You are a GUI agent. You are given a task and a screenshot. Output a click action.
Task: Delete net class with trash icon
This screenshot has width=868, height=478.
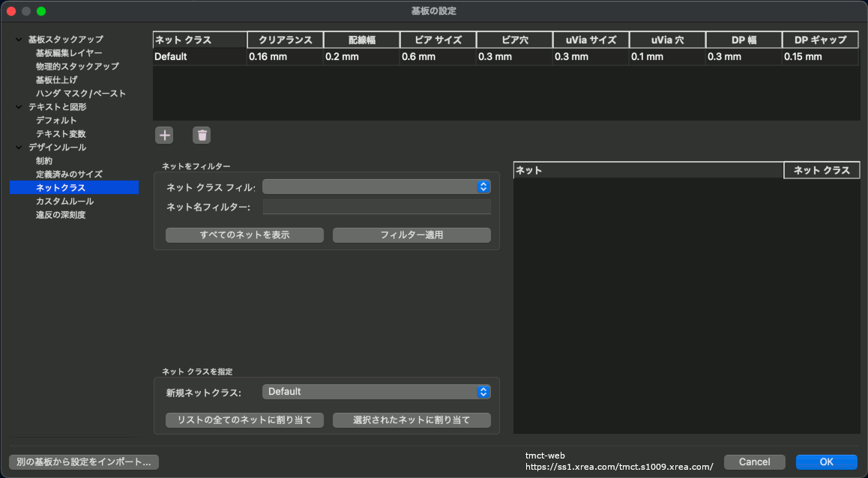(202, 135)
